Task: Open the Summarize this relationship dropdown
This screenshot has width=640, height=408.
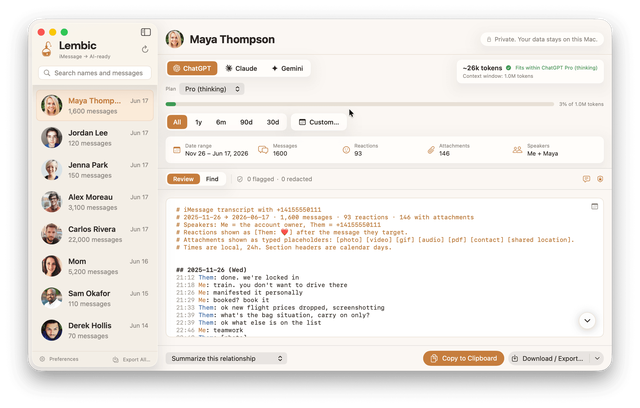Action: [226, 359]
